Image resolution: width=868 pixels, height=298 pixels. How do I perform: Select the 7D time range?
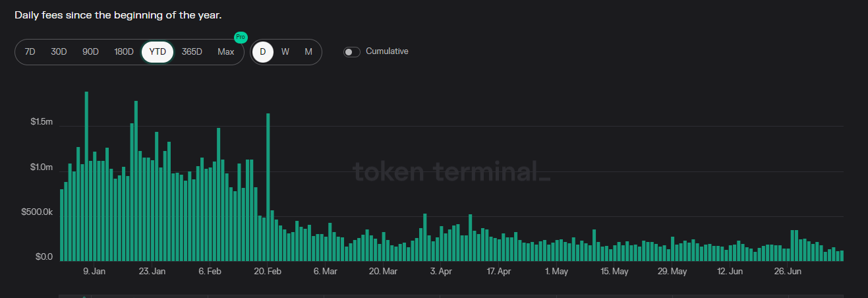pyautogui.click(x=30, y=52)
